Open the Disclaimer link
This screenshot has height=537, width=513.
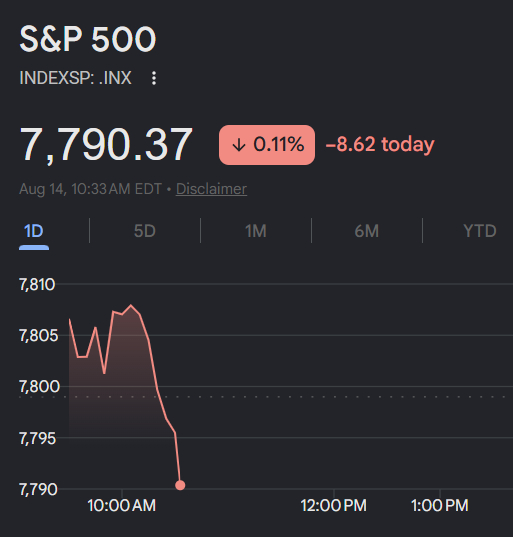coord(211,189)
